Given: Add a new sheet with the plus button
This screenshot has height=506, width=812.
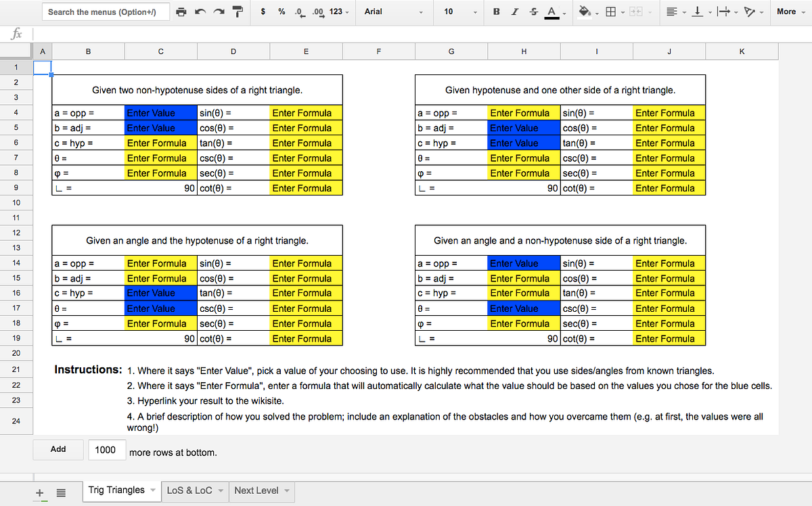Looking at the screenshot, I should [39, 492].
